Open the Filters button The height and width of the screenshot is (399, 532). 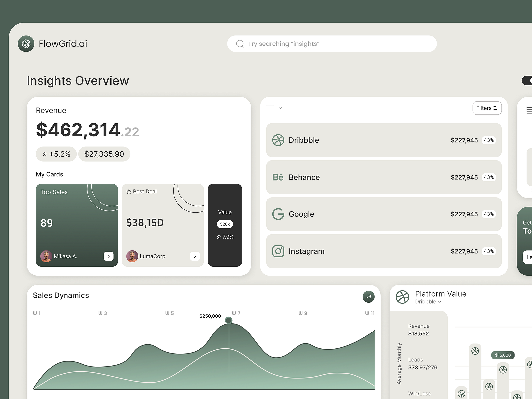point(487,108)
